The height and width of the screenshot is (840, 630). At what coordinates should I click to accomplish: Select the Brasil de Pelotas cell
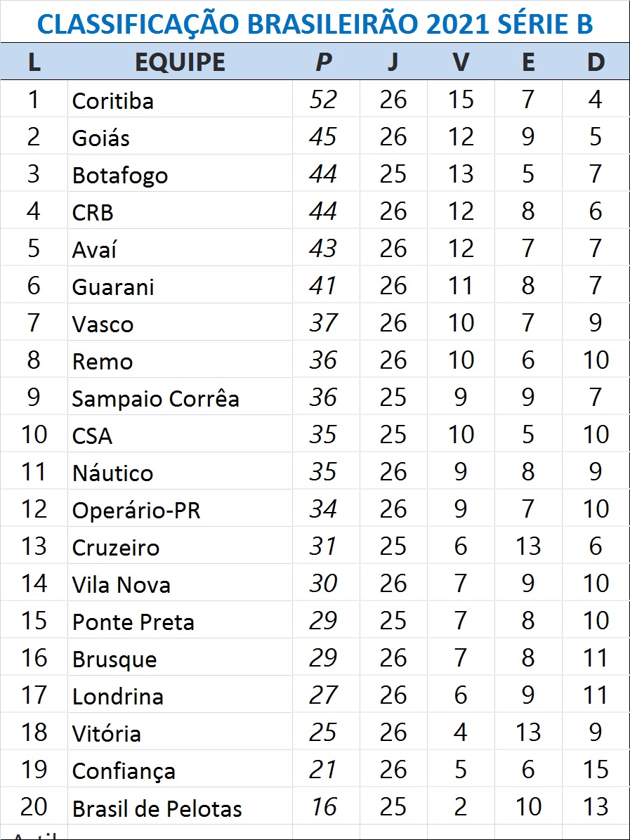point(157,808)
